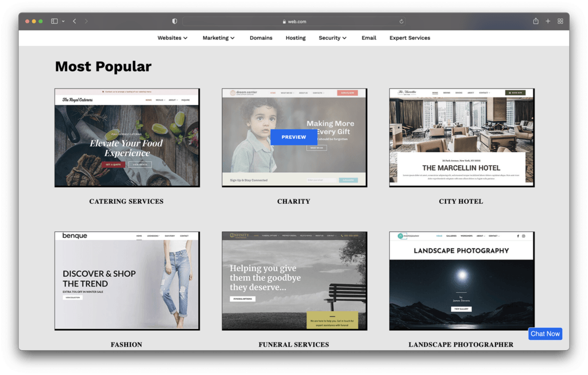The width and height of the screenshot is (588, 375).
Task: Open the Hosting menu item
Action: 296,38
